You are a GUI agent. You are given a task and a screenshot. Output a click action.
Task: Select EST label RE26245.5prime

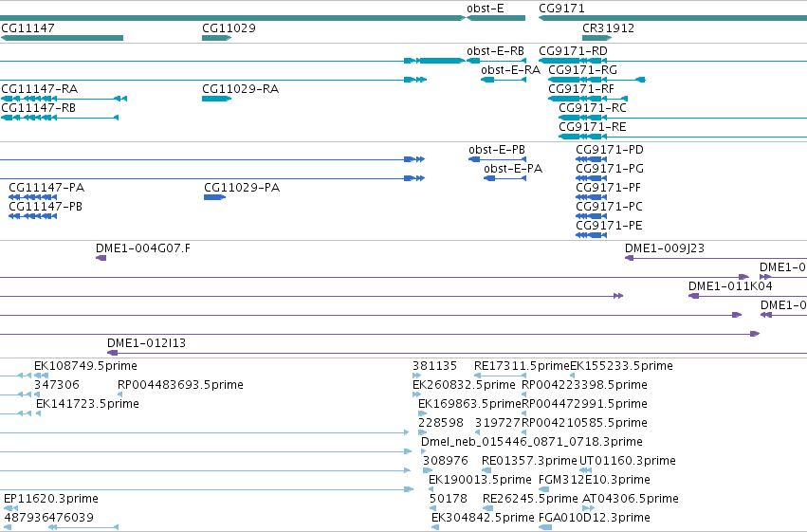click(531, 500)
